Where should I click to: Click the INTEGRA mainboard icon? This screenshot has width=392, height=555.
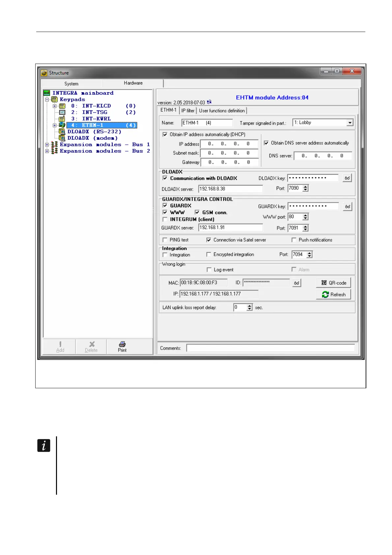click(47, 93)
